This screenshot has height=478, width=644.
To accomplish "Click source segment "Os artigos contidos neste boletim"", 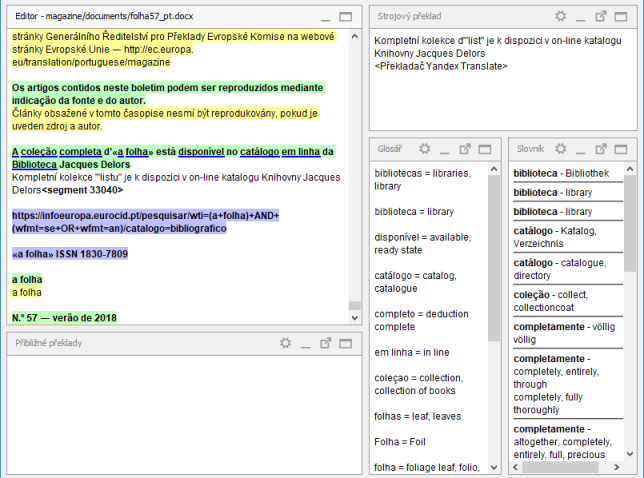I will pyautogui.click(x=168, y=94).
